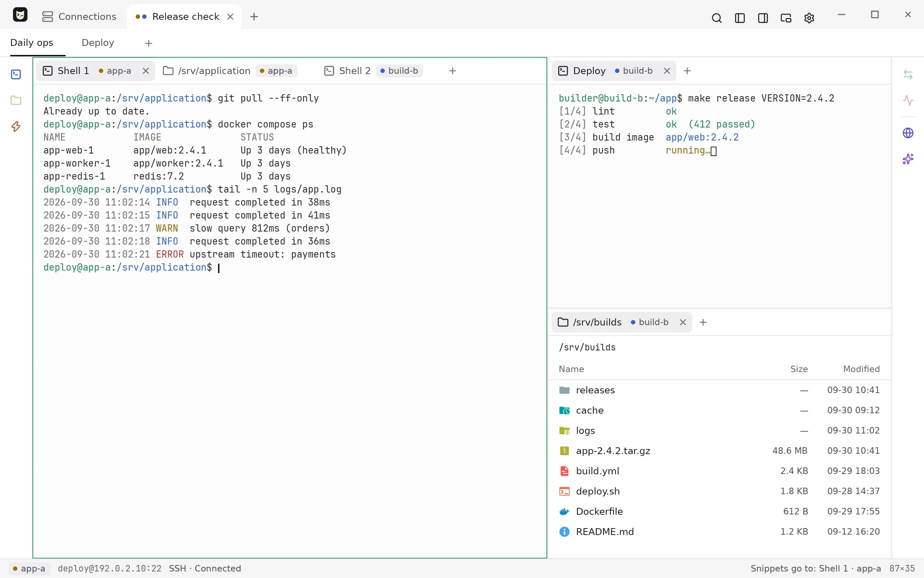Add new tab in left pane
Viewport: 924px width, 578px height.
453,71
